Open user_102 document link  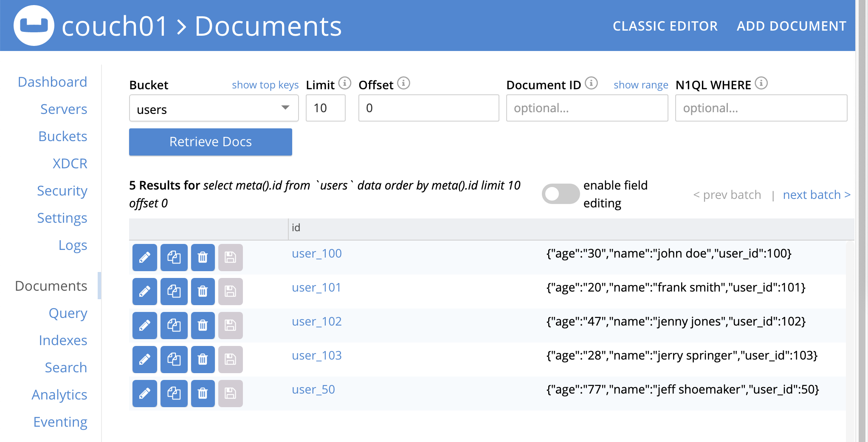coord(317,321)
